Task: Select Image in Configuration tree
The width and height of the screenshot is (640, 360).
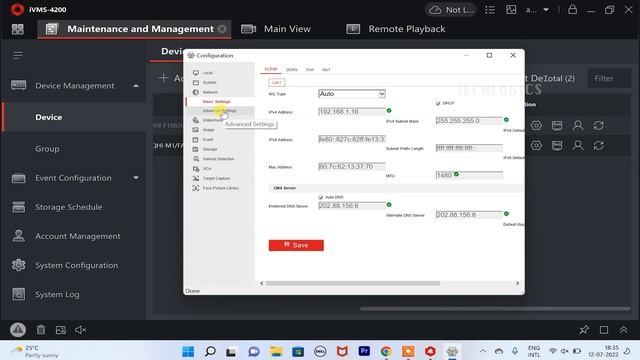Action: [x=208, y=130]
